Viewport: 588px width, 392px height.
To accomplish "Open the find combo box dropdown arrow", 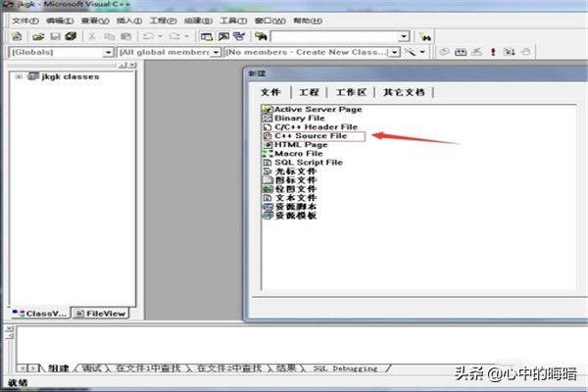I will (x=404, y=37).
